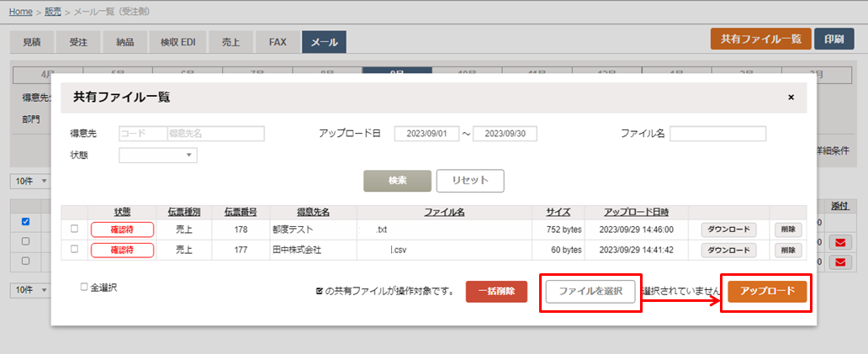Open the 状態 dropdown
The width and height of the screenshot is (868, 354).
coord(158,156)
